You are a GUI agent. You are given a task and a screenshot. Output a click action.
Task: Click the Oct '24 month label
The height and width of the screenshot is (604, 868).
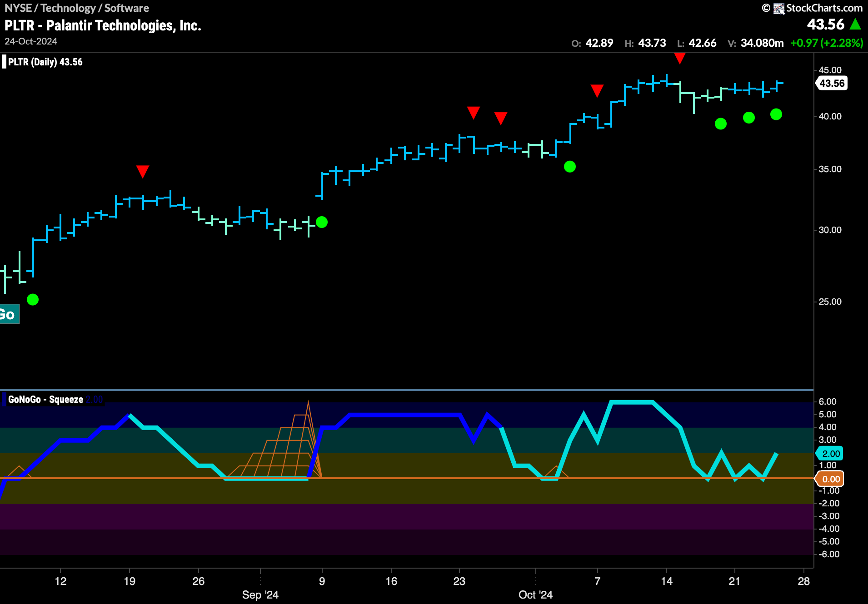(535, 595)
